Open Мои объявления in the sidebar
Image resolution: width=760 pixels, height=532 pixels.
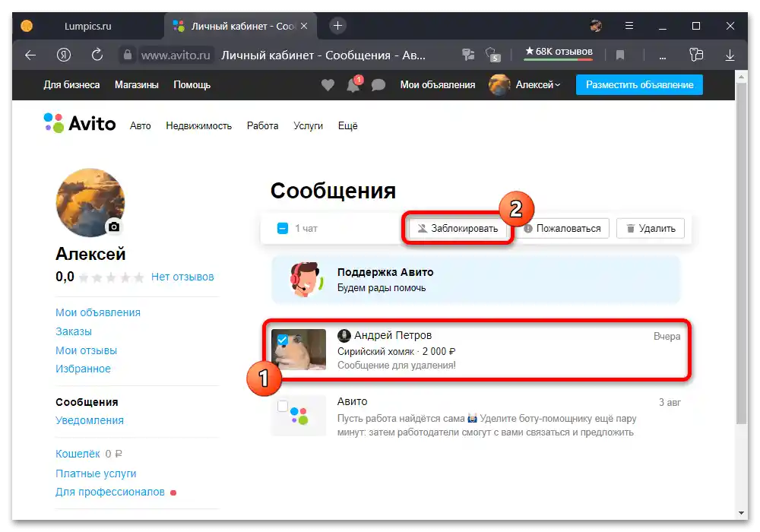[98, 312]
